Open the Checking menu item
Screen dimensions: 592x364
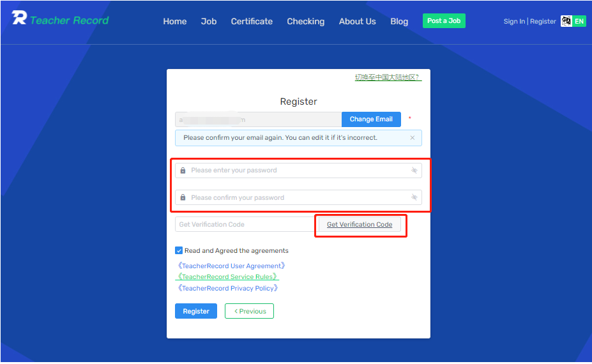tap(306, 22)
